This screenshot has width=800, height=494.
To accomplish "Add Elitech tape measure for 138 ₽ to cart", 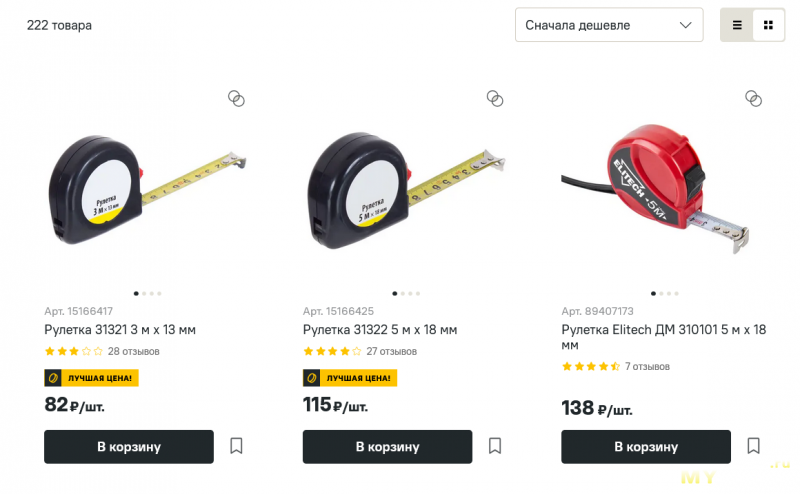I will [646, 447].
